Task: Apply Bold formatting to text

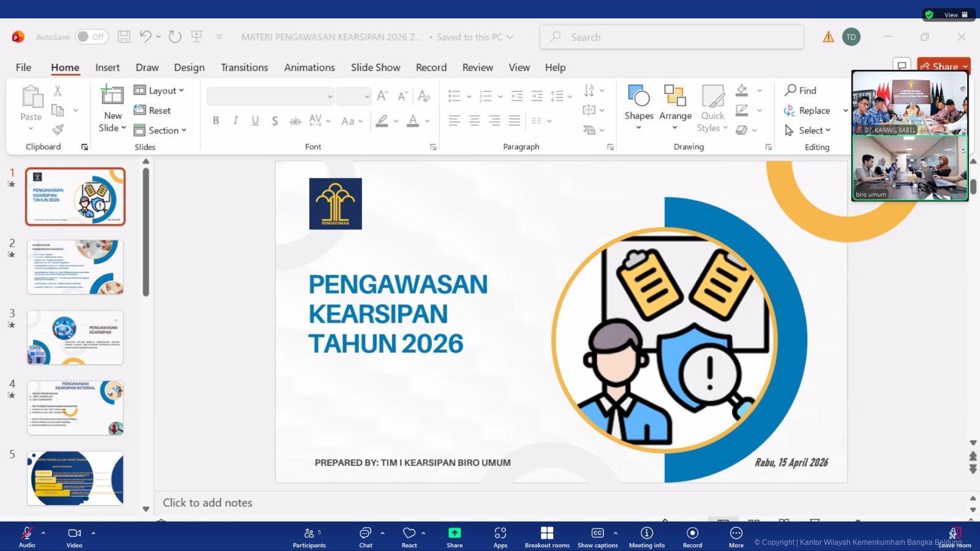Action: click(216, 121)
